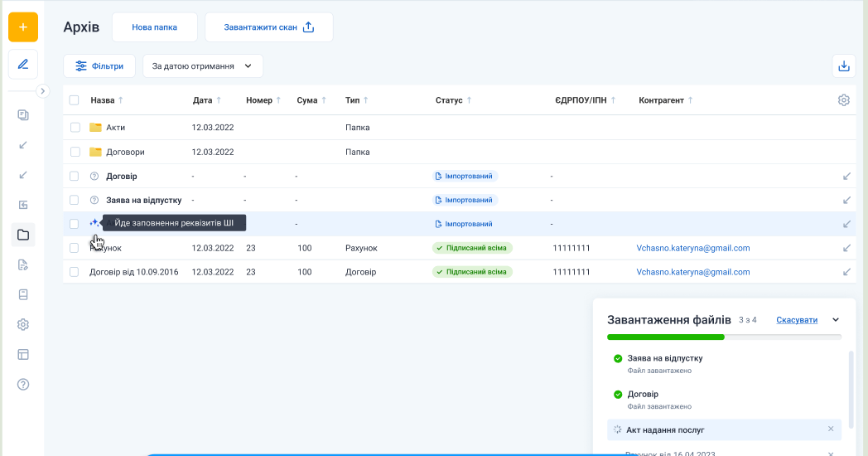Open the Договір document name
Screen dimensions: 868x456
(x=122, y=177)
